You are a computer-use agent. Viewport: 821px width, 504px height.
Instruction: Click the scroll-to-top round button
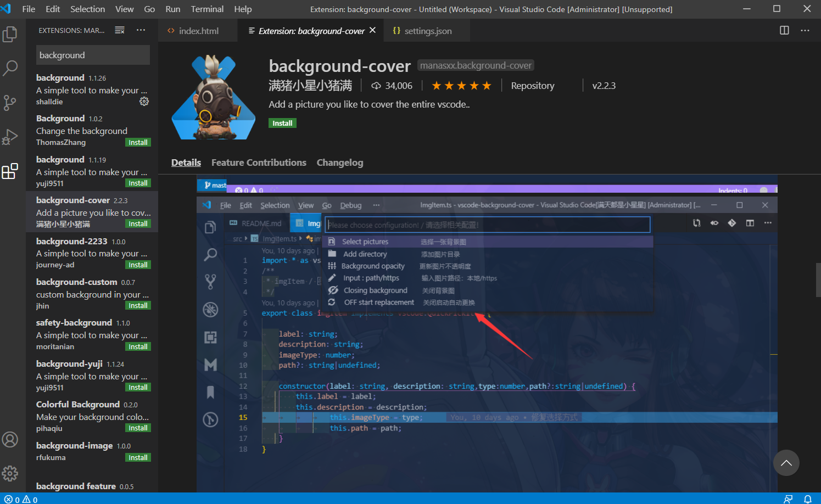pos(786,463)
